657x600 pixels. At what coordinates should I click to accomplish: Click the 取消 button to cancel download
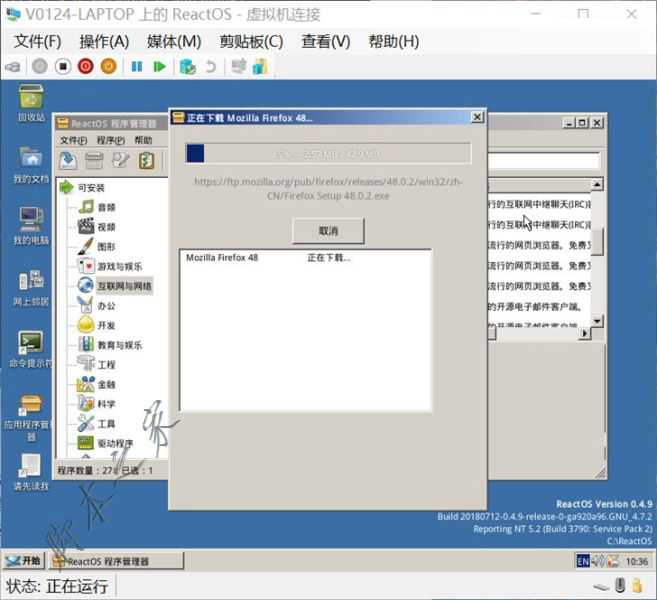[x=328, y=231]
